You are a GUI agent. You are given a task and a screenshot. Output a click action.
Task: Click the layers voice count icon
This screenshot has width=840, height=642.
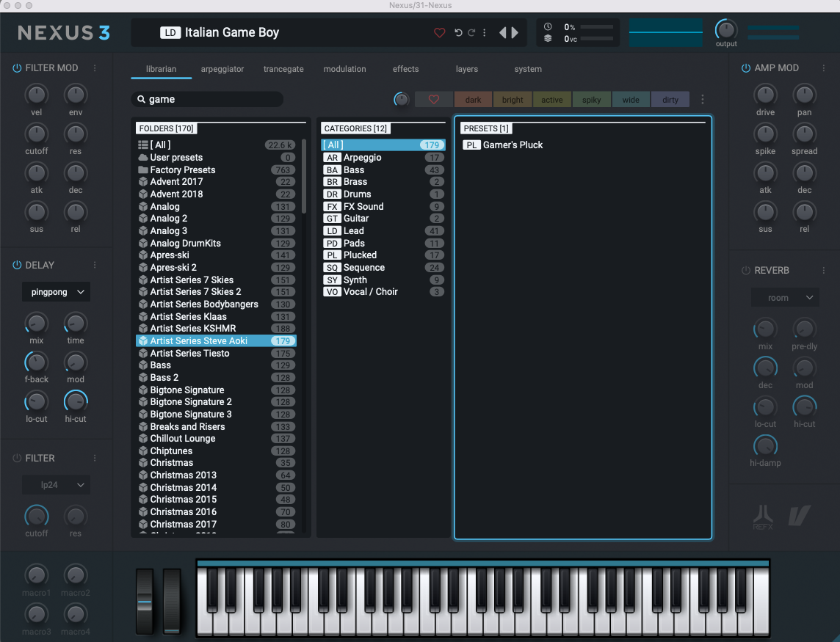[548, 39]
